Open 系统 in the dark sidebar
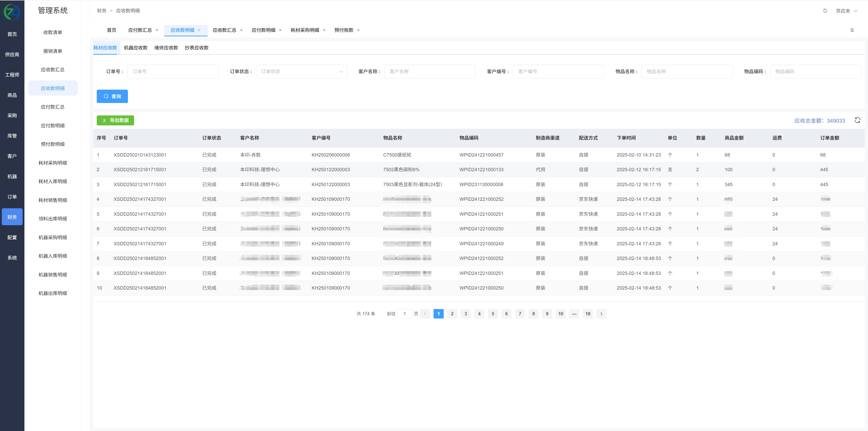Viewport: 868px width, 431px height. pyautogui.click(x=12, y=258)
